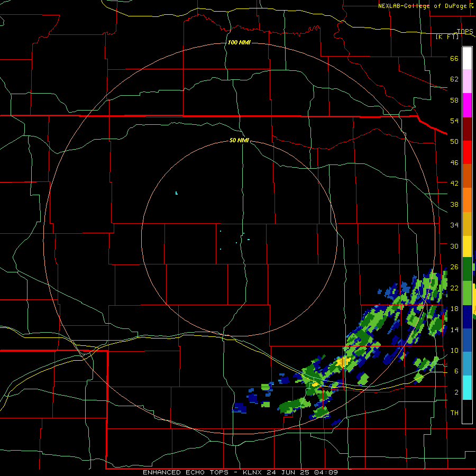Click the legend value "18"
476x476 pixels.
click(x=454, y=309)
